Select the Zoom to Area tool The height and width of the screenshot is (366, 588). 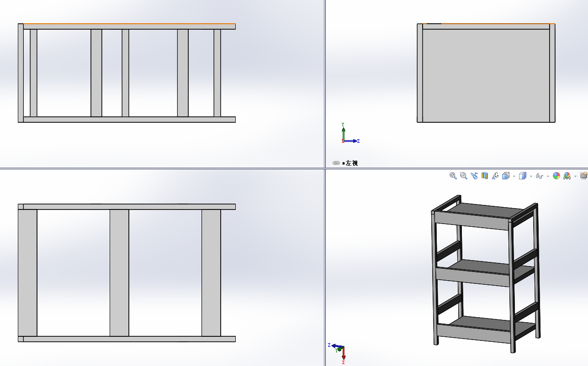464,176
